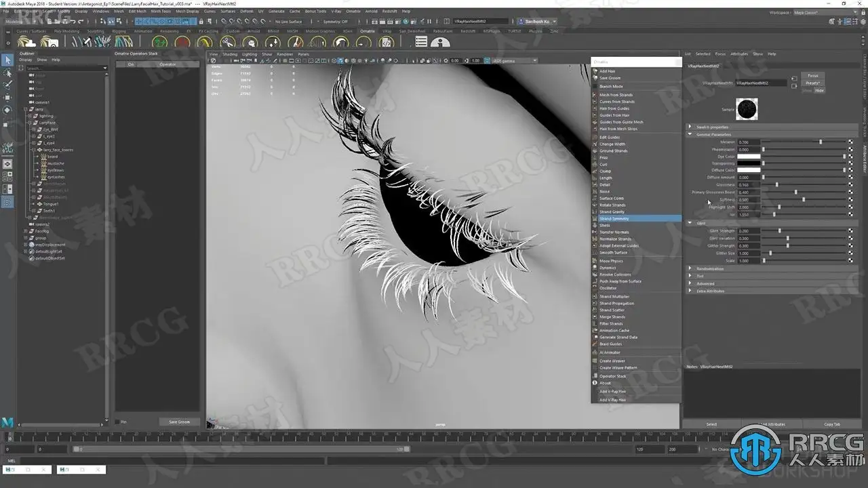Click the Maya logo icon at bottom left
Screen dimensions: 868x488
click(7, 422)
